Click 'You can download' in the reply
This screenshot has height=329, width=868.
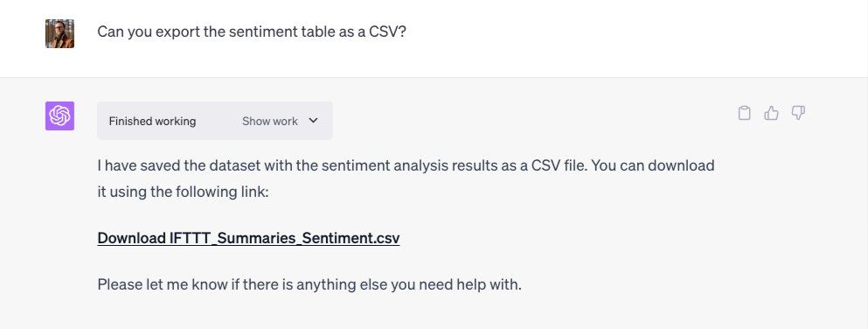(x=653, y=165)
